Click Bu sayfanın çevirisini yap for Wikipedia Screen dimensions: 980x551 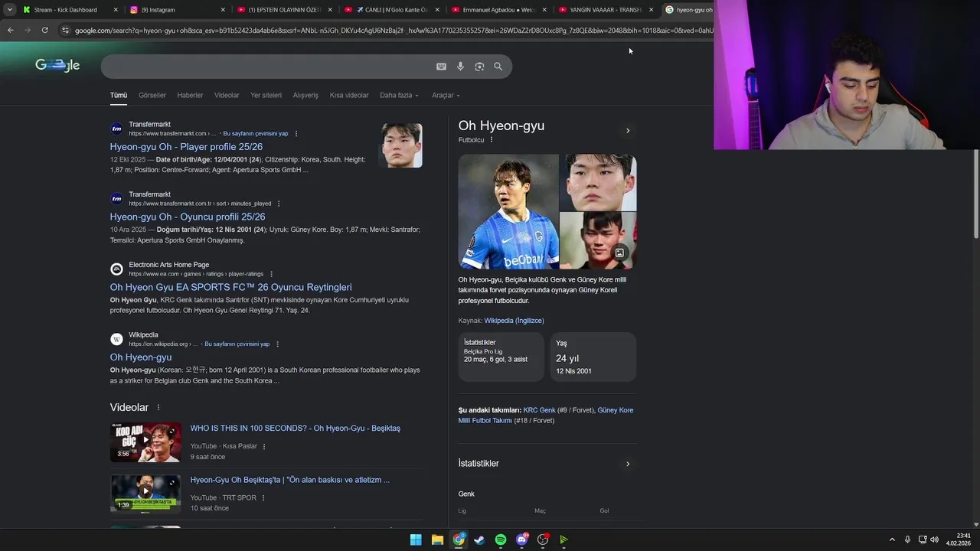[x=237, y=344]
